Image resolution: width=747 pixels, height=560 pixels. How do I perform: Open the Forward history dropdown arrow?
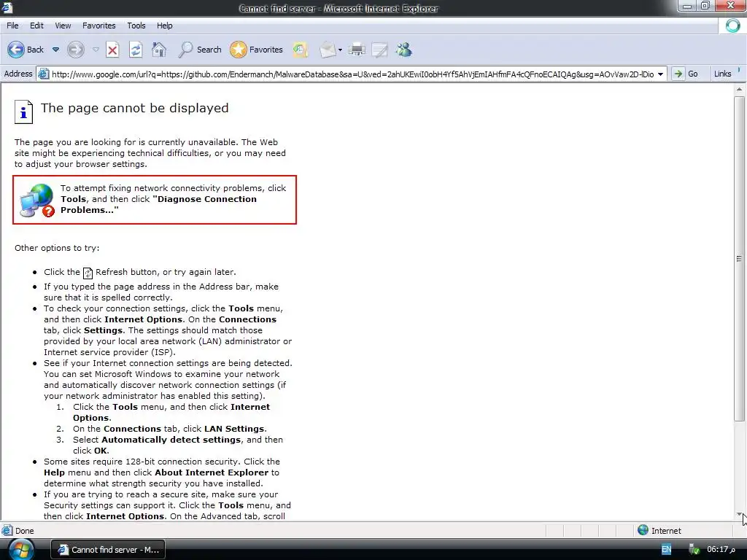[x=96, y=50]
